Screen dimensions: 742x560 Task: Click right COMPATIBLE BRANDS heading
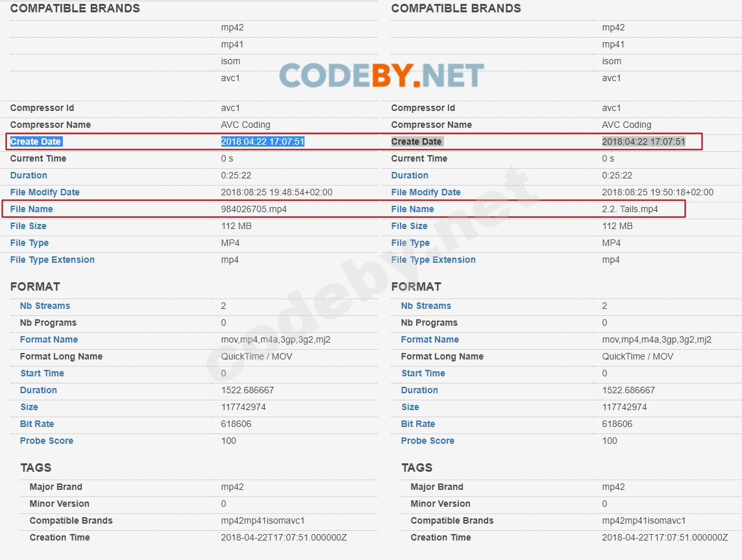click(x=456, y=8)
